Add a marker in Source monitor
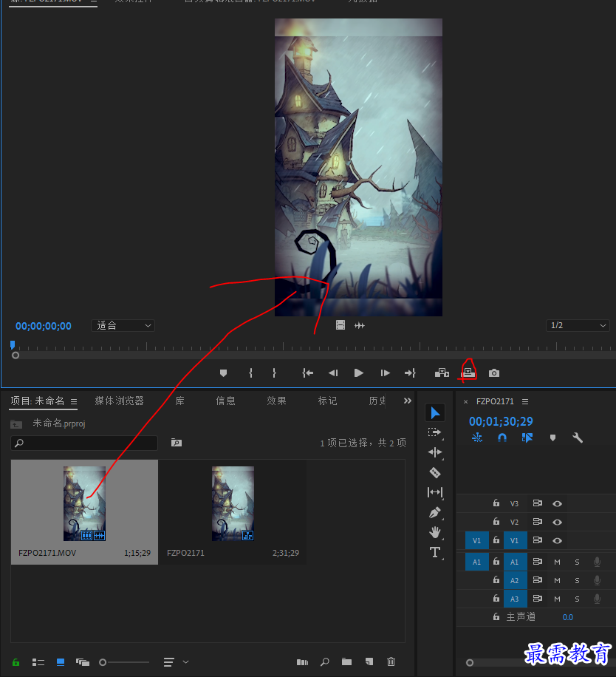616x677 pixels. coord(223,373)
